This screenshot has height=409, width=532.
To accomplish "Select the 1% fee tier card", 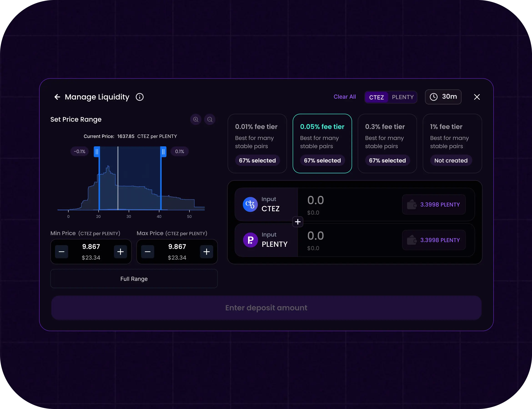I will (x=452, y=143).
